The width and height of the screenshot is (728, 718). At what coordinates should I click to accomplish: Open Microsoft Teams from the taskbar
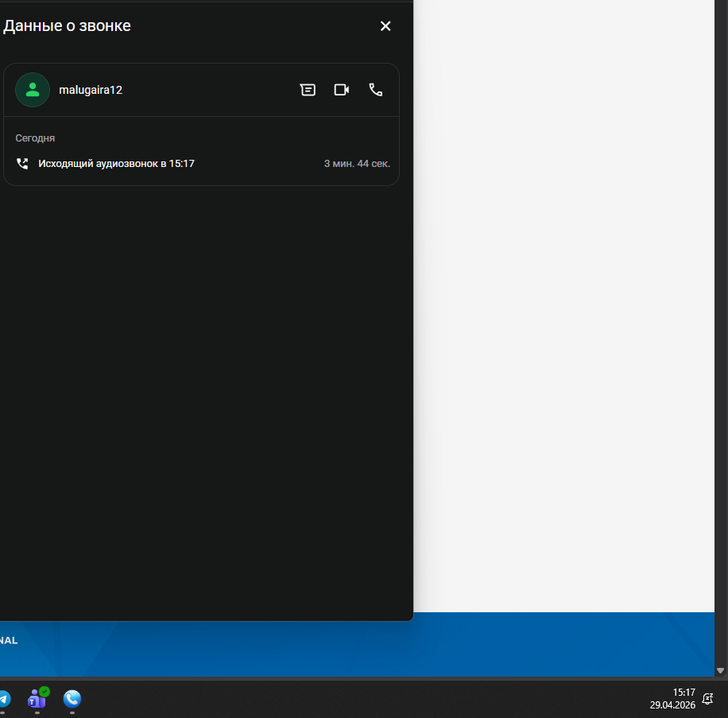(x=37, y=698)
